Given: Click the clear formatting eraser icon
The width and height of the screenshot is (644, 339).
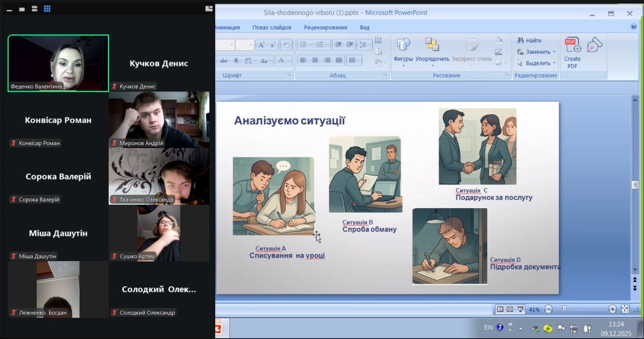Looking at the screenshot, I should (x=286, y=45).
